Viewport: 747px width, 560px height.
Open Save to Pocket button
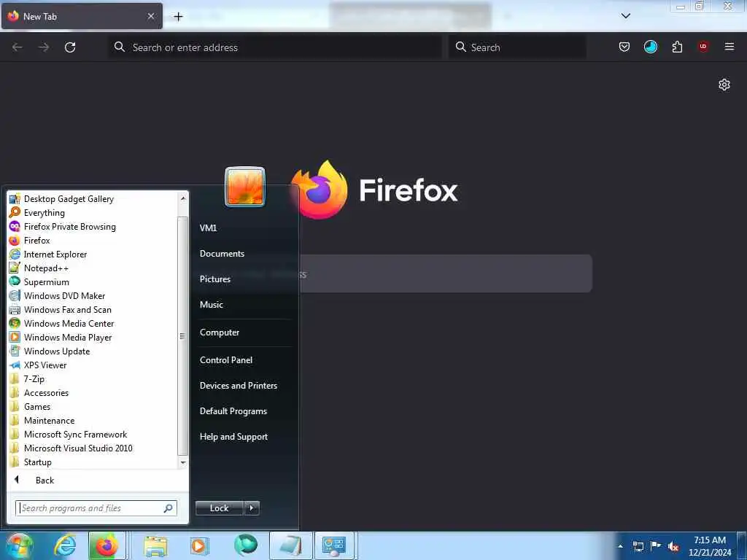(x=624, y=47)
